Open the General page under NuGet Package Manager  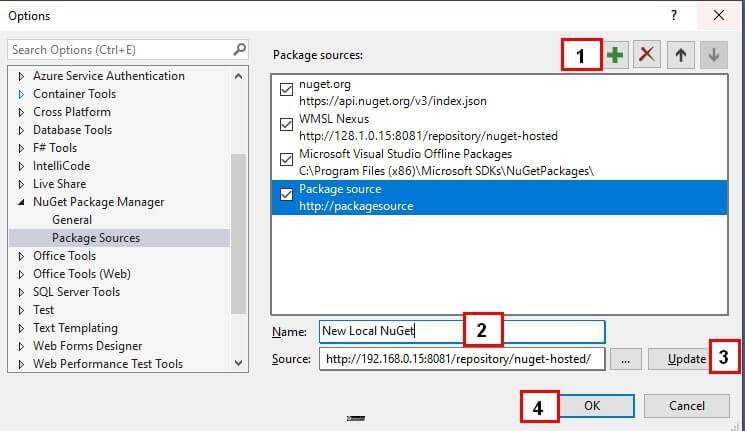click(x=72, y=220)
